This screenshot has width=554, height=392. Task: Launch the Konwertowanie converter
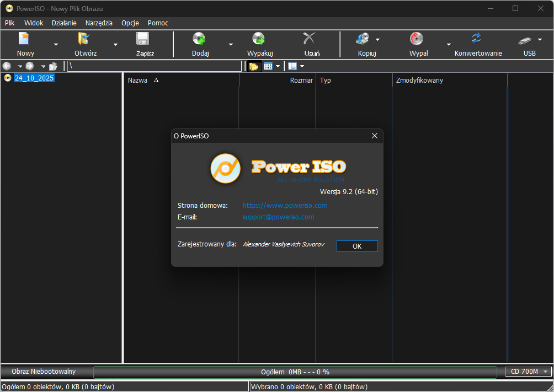(478, 45)
